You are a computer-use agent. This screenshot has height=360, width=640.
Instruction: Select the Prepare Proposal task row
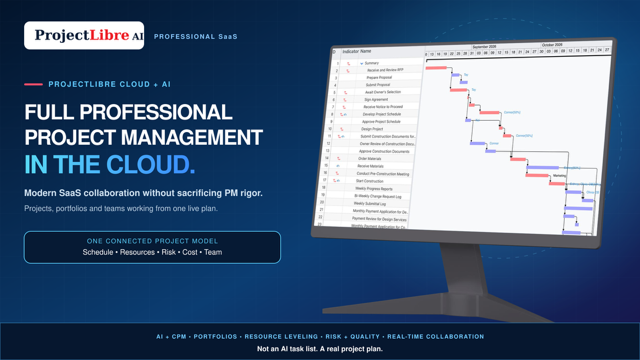379,78
